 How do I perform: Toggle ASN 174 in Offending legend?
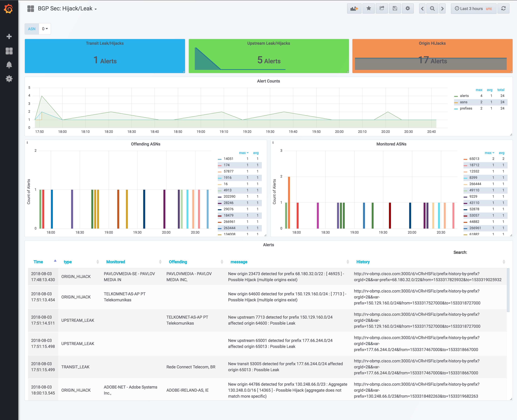[227, 165]
